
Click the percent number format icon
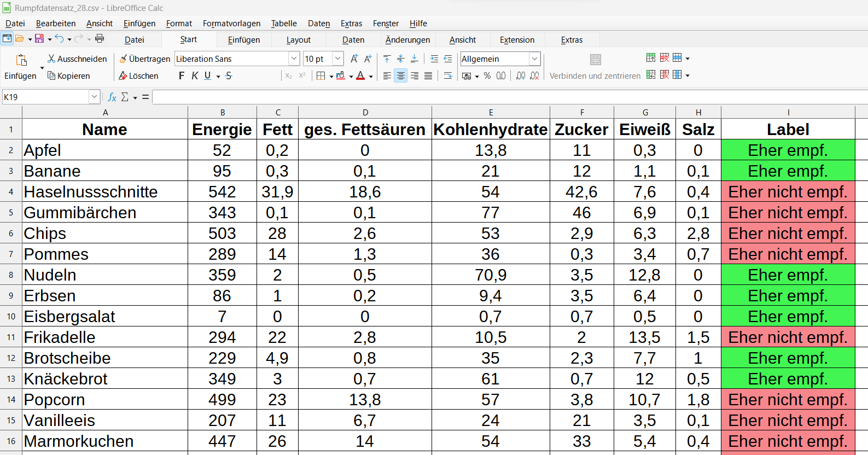487,76
